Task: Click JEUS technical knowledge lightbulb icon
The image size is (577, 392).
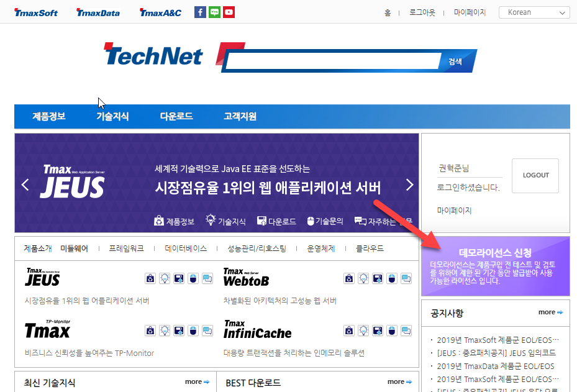Action: point(165,278)
